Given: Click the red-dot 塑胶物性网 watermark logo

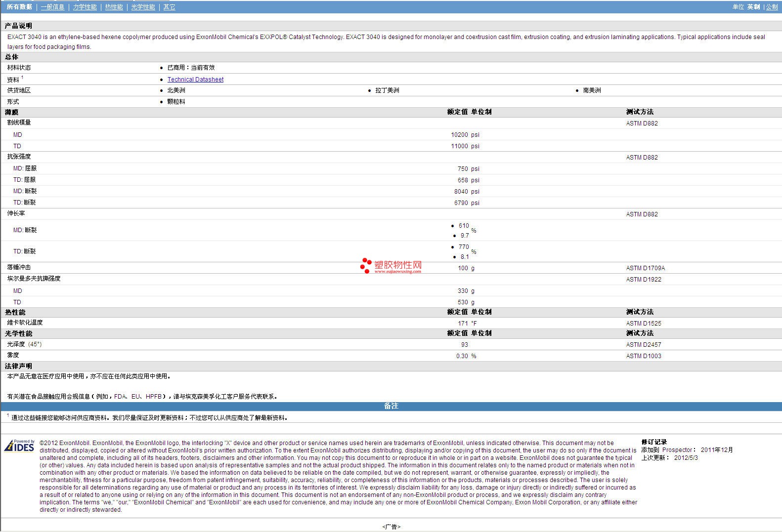Looking at the screenshot, I should coord(391,266).
